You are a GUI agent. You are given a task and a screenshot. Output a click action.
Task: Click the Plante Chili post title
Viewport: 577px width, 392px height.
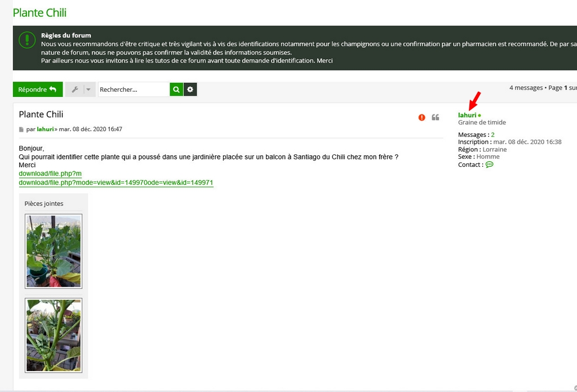coord(41,114)
